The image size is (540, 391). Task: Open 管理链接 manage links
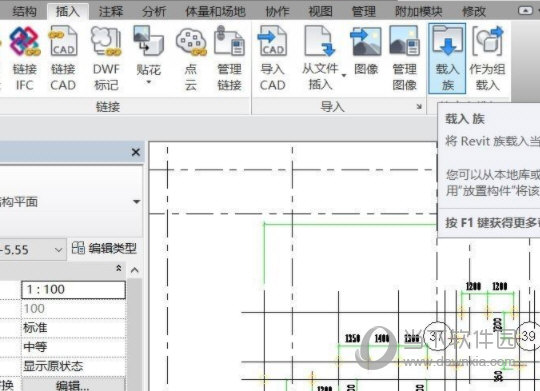pyautogui.click(x=229, y=59)
